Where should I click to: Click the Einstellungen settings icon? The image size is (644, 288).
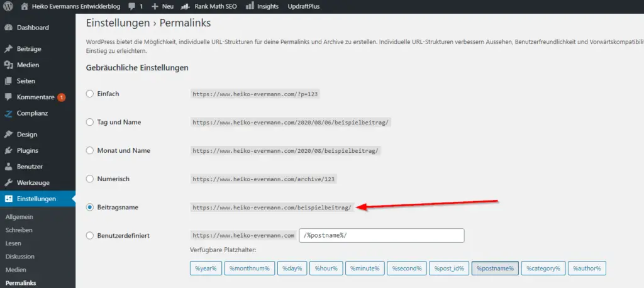pyautogui.click(x=9, y=199)
